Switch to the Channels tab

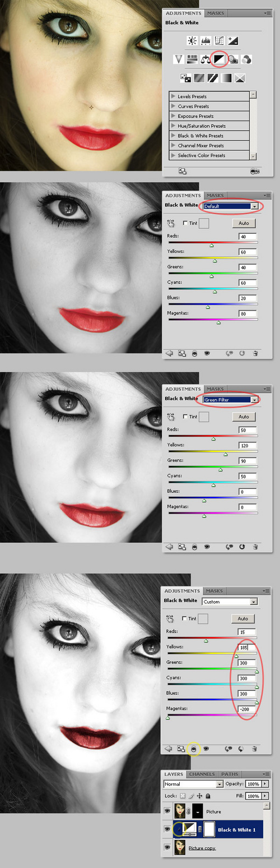(201, 774)
